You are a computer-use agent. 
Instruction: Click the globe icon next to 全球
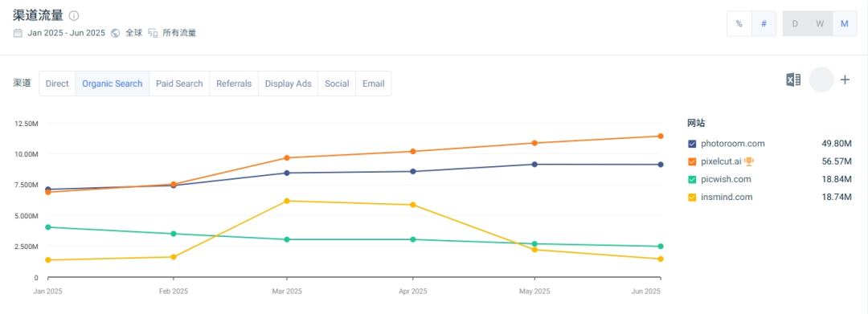point(115,33)
